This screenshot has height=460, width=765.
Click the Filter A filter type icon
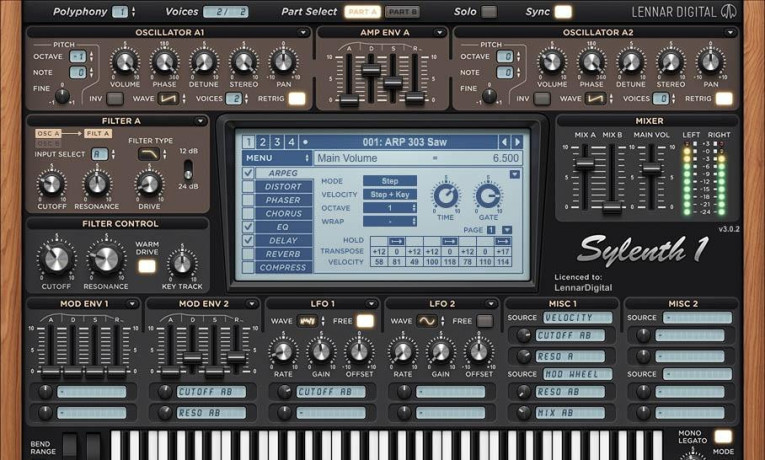click(149, 154)
